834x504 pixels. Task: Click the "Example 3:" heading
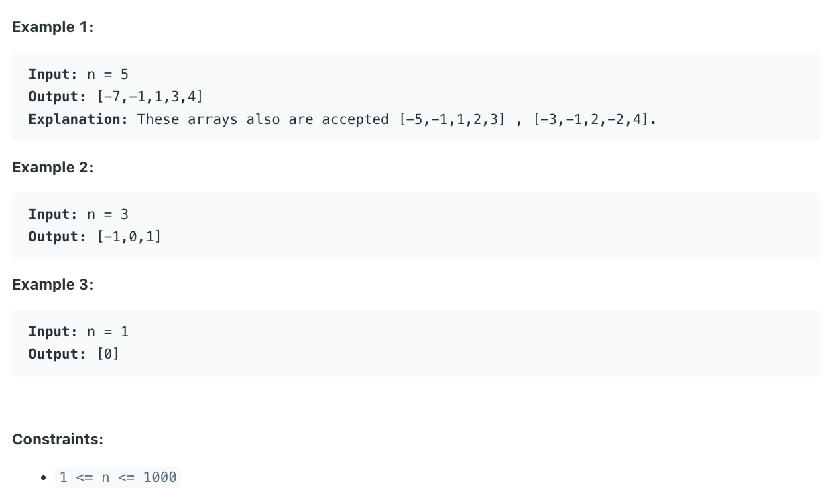pos(53,285)
